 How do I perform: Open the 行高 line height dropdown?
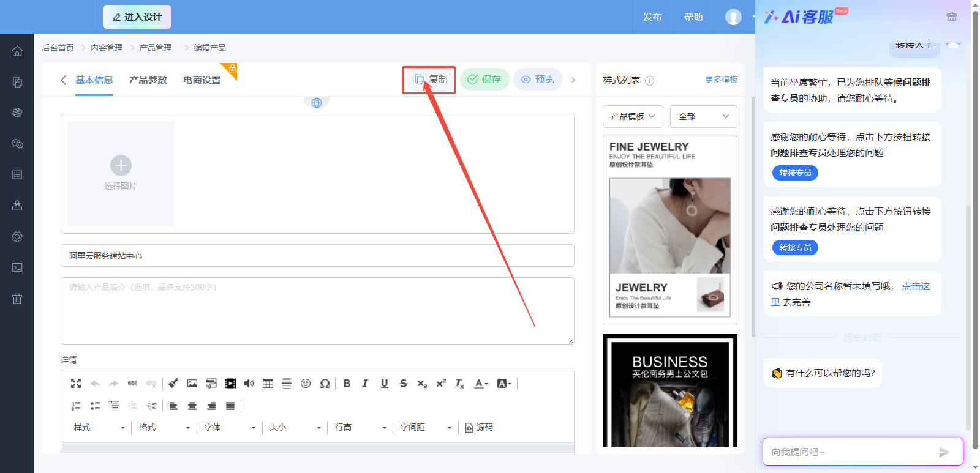(361, 428)
